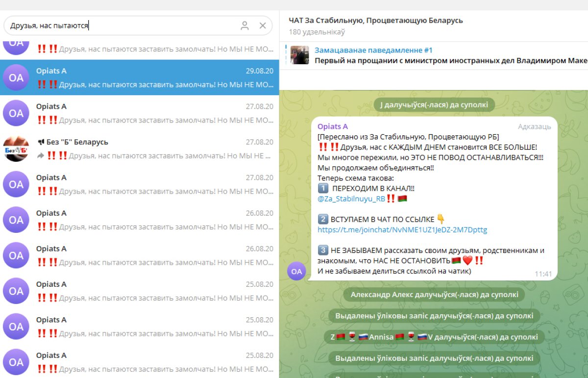The image size is (588, 378).
Task: Clear the search query with the X icon
Action: [x=263, y=26]
